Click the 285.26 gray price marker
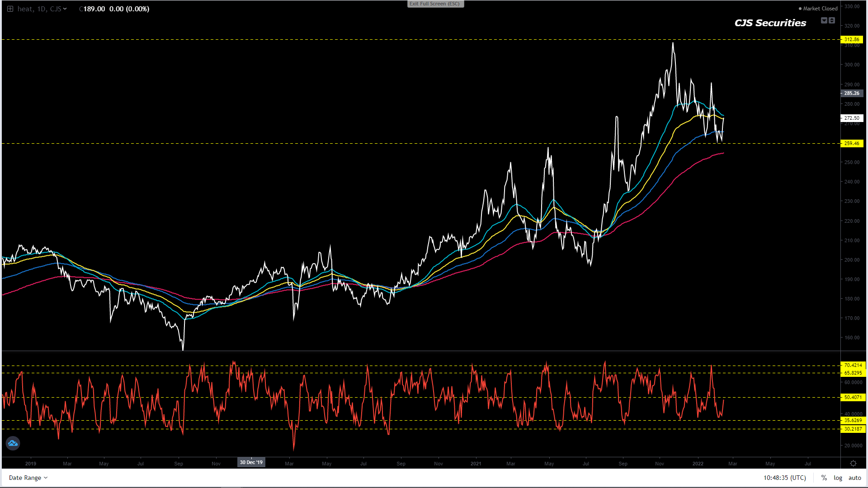The image size is (868, 488). pyautogui.click(x=852, y=93)
